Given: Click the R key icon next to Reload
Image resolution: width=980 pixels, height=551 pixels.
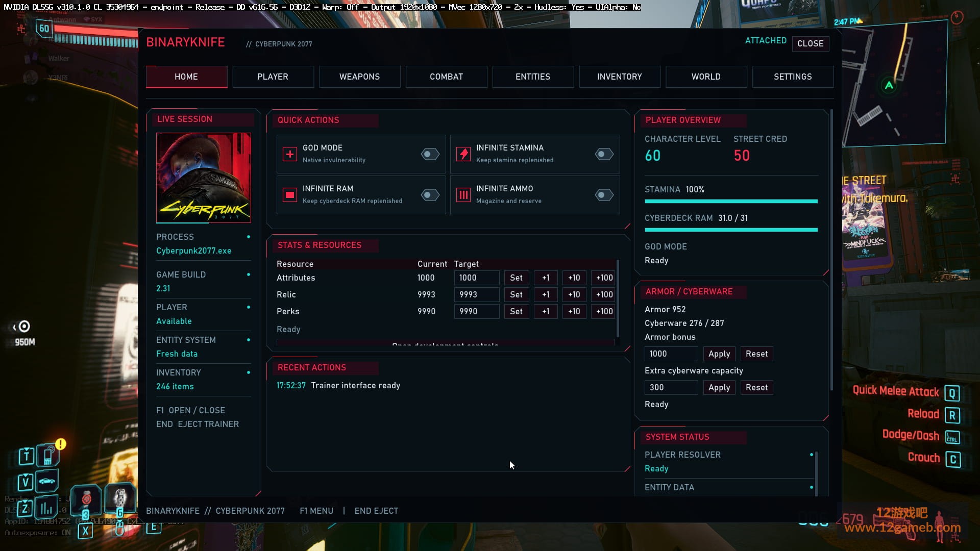Looking at the screenshot, I should point(952,415).
